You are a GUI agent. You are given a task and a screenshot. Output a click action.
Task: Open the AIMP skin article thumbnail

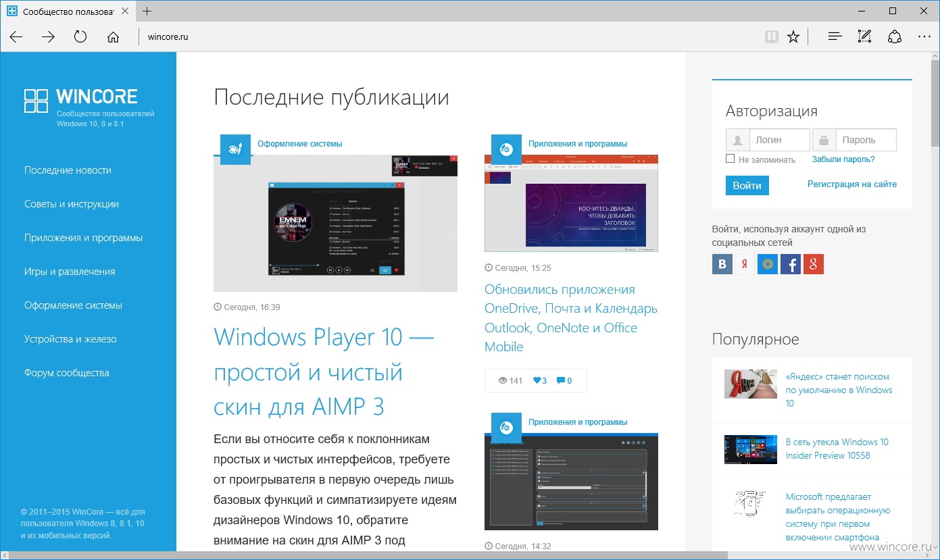coord(335,223)
